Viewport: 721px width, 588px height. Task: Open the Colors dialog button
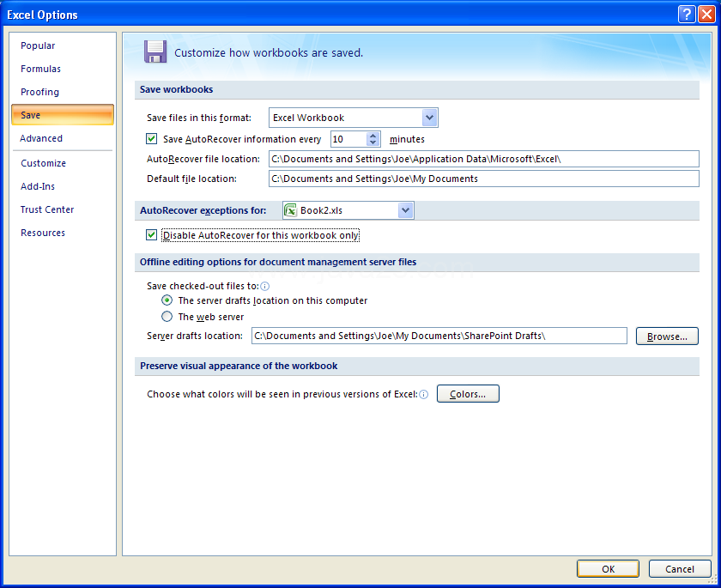468,394
